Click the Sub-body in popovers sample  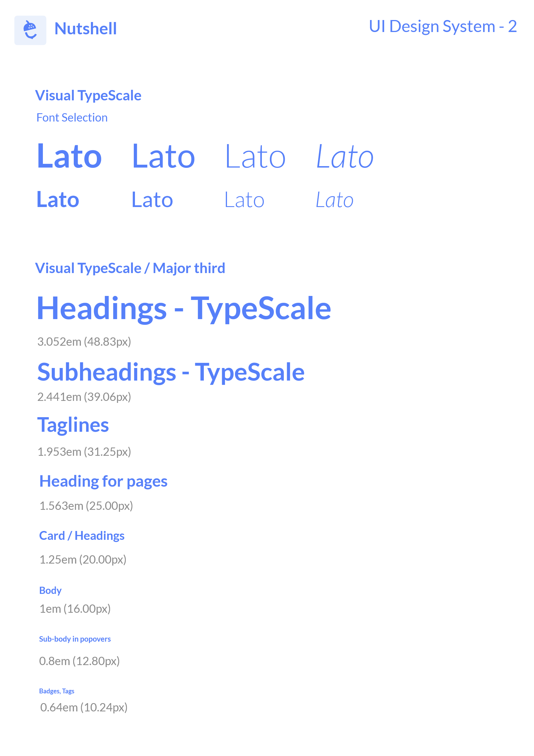[75, 639]
